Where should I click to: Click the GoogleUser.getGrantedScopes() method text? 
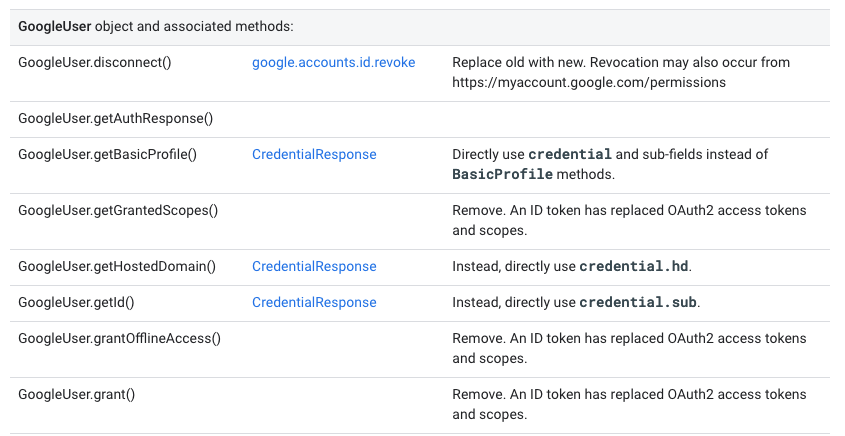tap(118, 210)
